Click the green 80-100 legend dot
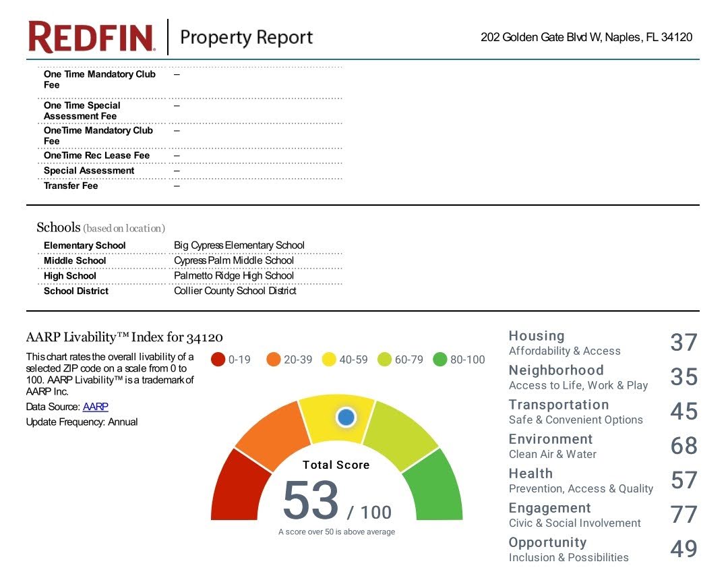728x572 pixels. pos(440,360)
